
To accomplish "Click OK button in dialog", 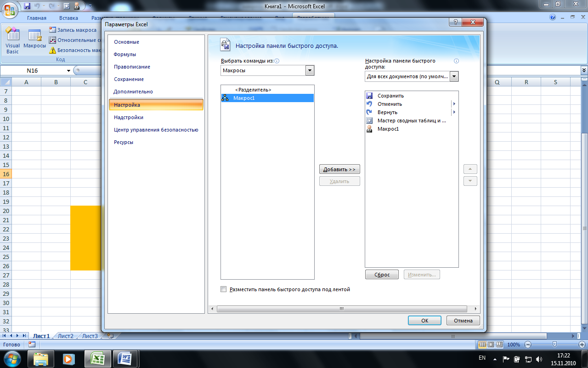I will (424, 321).
